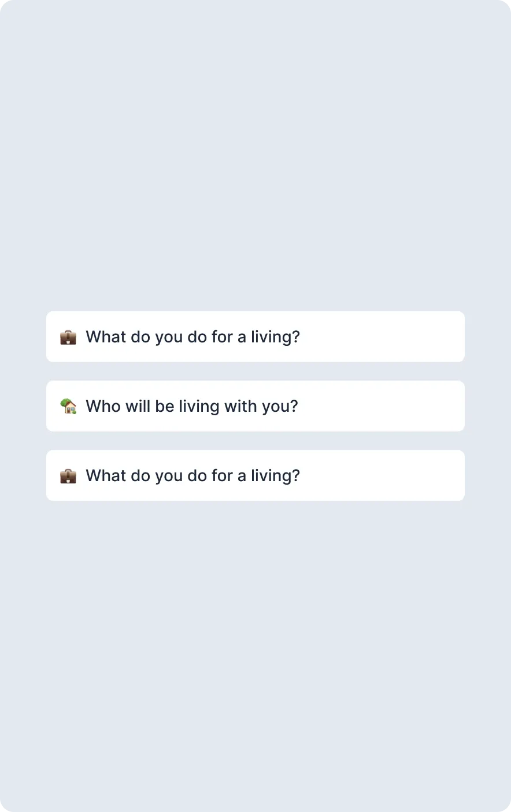The height and width of the screenshot is (812, 511).
Task: Choose the occupation question card above the house card
Action: tap(255, 337)
